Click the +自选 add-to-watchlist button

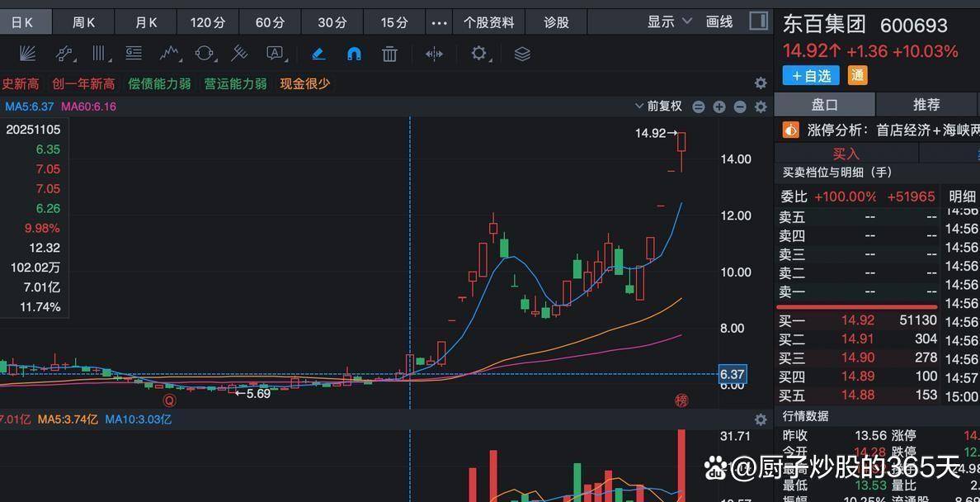coord(810,75)
